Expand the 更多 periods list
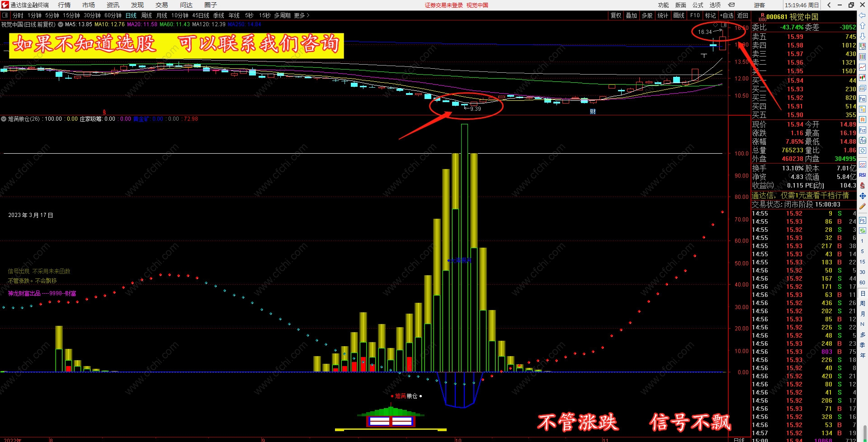Viewport: 868px width, 442px height. (302, 15)
